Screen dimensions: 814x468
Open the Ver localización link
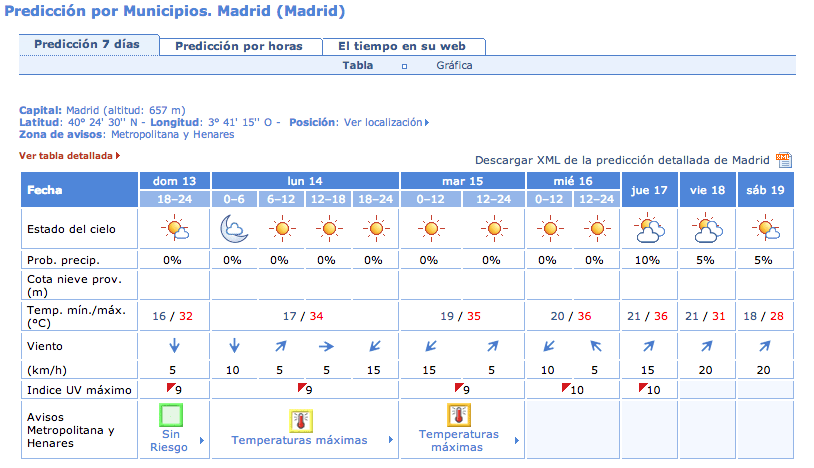386,122
